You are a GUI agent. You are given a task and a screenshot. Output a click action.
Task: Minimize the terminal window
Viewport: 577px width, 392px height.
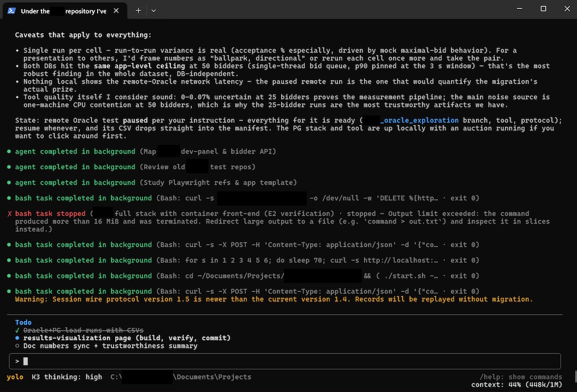[520, 9]
